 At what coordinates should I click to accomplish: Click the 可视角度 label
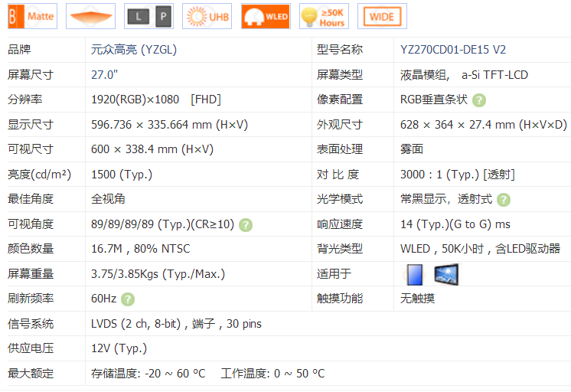(31, 224)
